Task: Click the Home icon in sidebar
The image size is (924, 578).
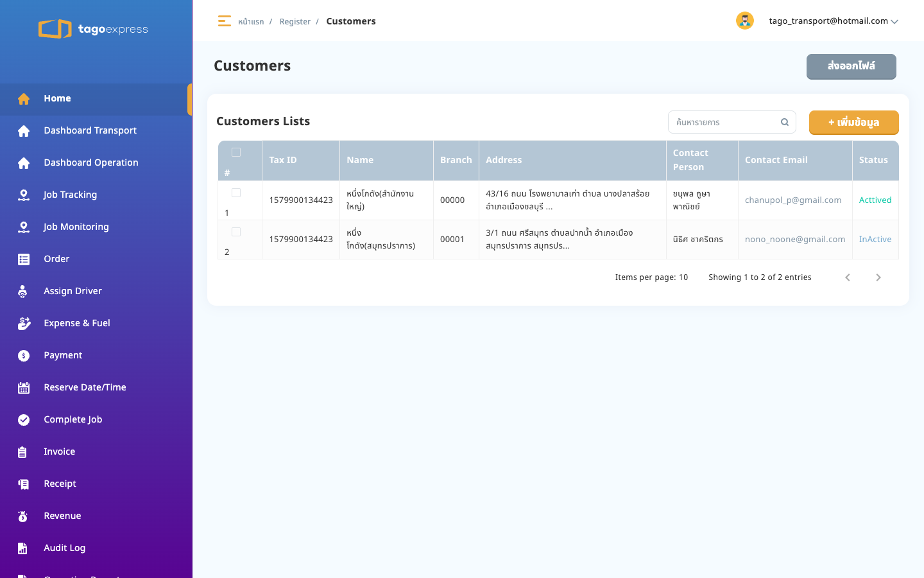Action: 24,99
